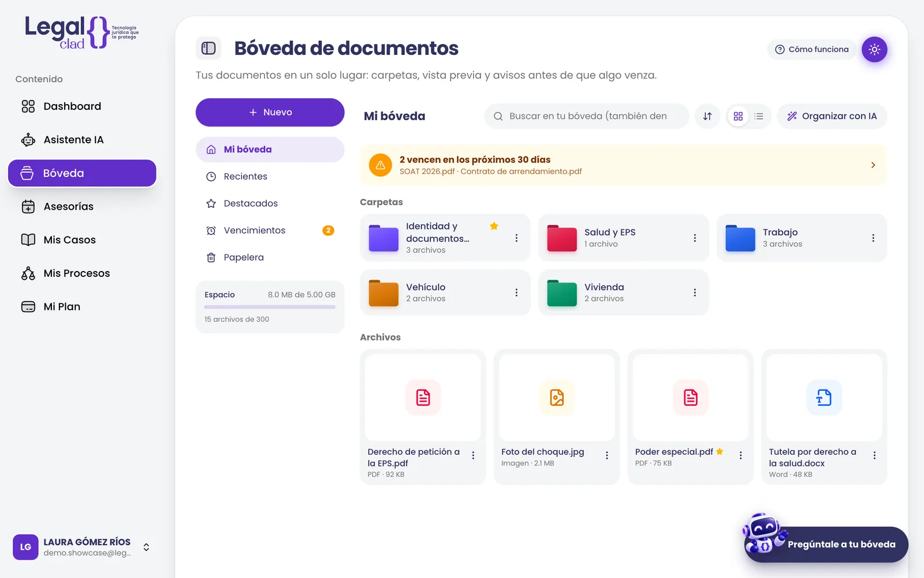Open options for Foto del choque.jpg
This screenshot has height=578, width=924.
coord(607,455)
